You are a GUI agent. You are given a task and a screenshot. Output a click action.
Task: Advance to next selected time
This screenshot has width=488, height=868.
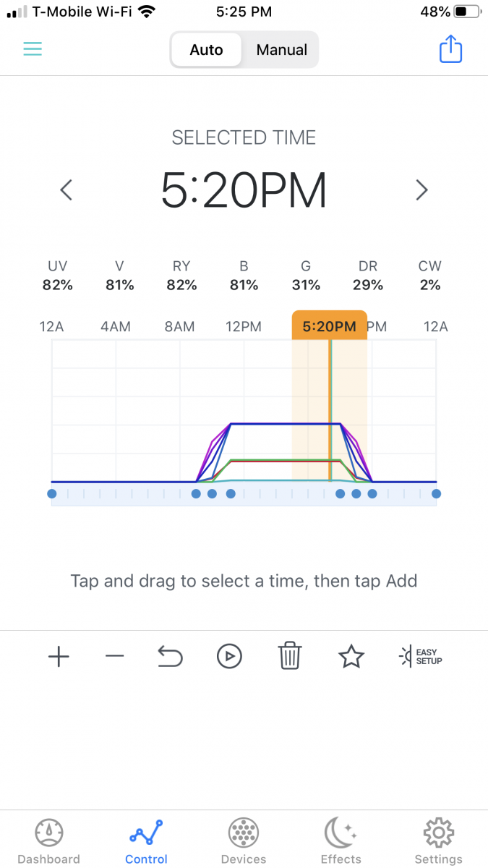422,190
